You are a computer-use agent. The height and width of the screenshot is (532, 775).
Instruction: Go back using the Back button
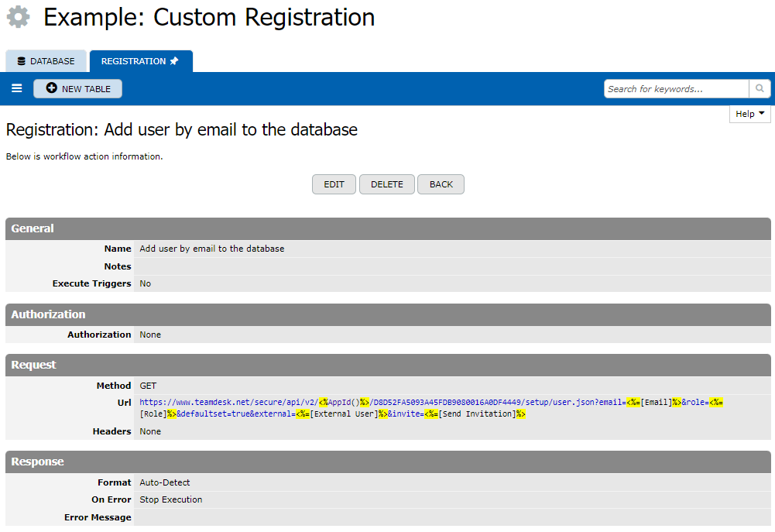tap(441, 184)
